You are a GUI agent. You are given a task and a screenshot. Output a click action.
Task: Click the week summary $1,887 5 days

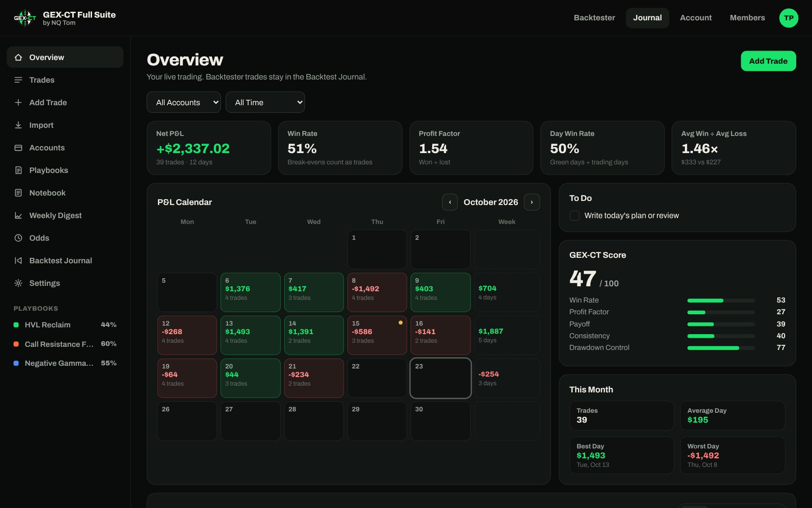click(x=507, y=335)
